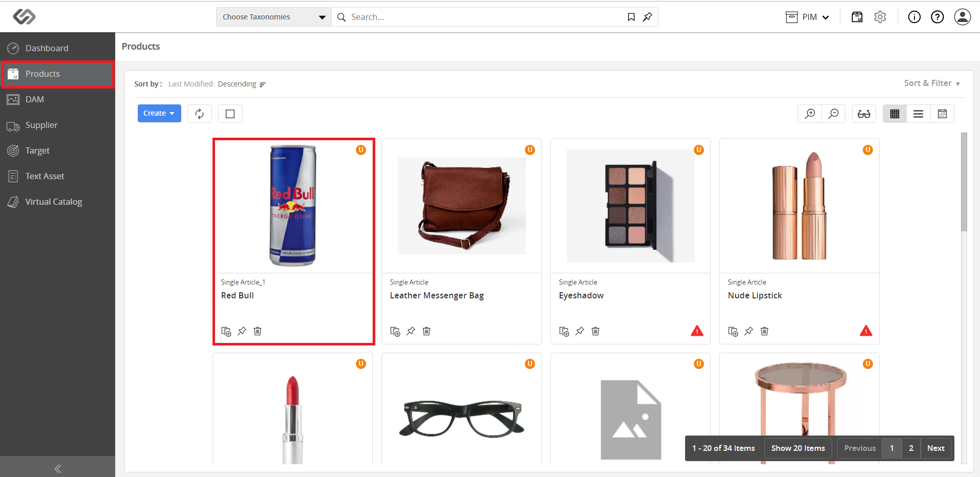Click the Eyeshadow product title
The height and width of the screenshot is (477, 980).
581,295
